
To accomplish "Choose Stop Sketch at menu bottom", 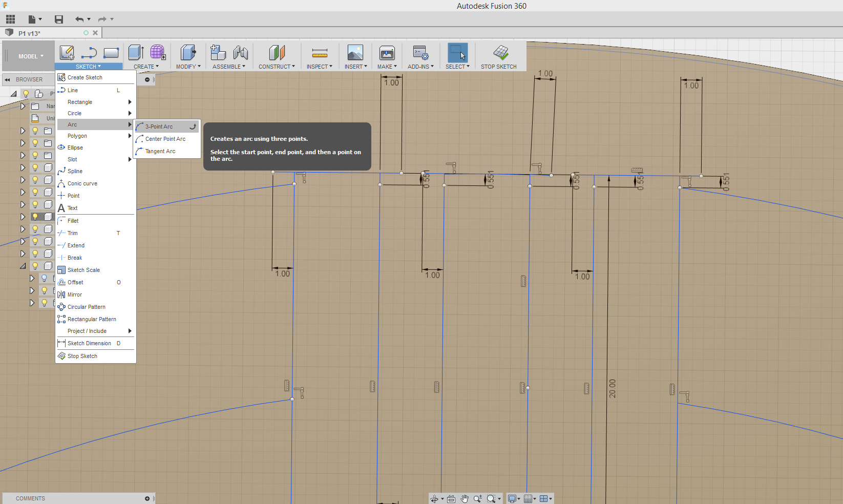I will (x=95, y=356).
